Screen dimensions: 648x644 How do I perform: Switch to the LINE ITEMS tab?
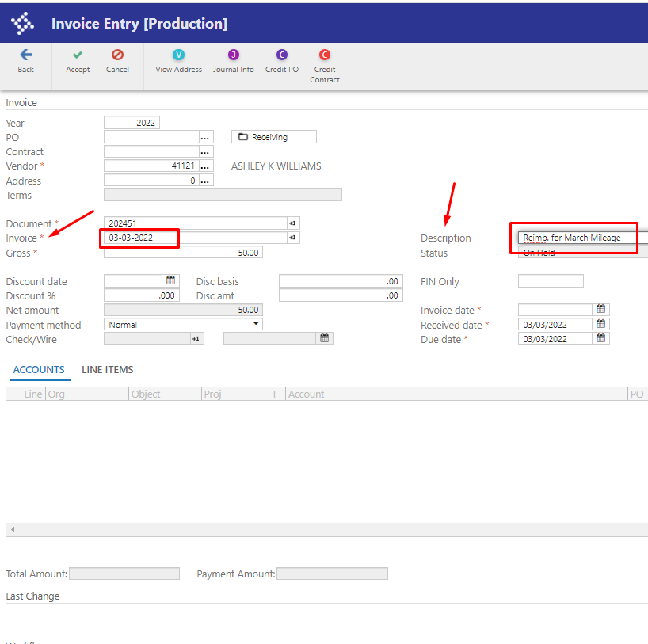tap(108, 370)
